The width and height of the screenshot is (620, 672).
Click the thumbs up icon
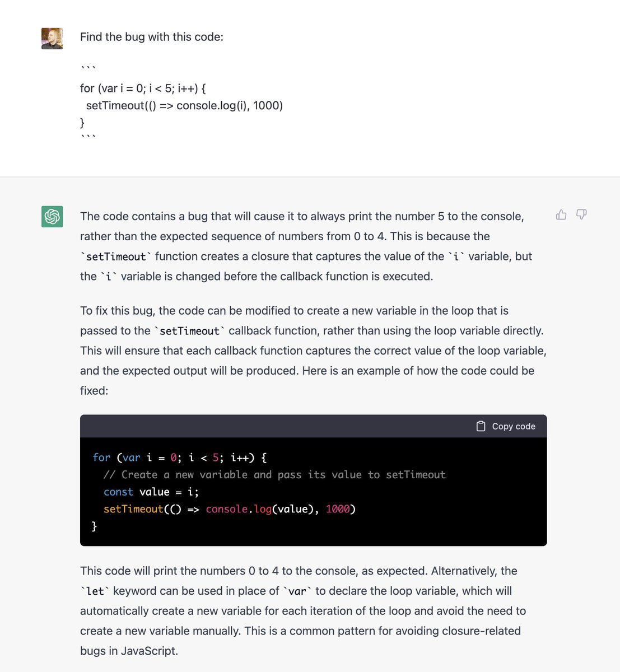(x=561, y=214)
